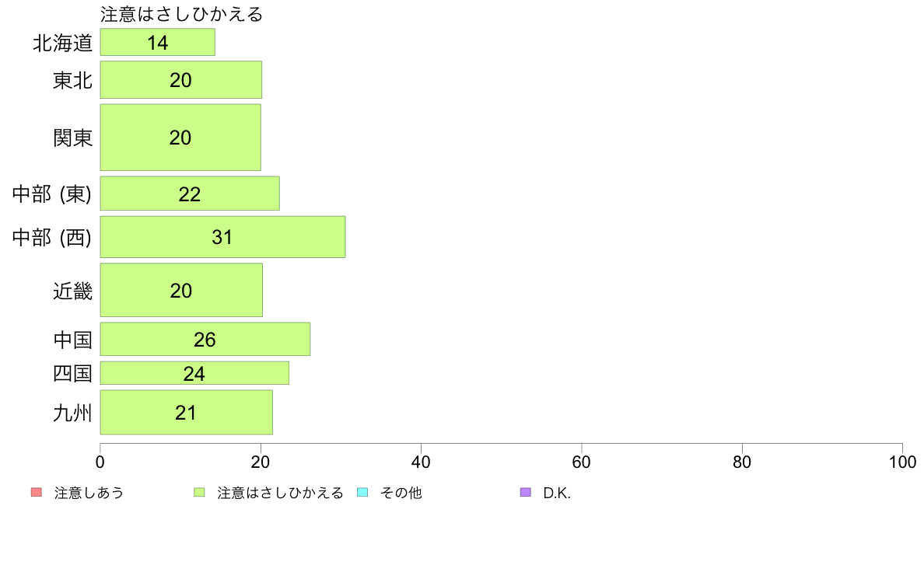This screenshot has width=924, height=572.
Task: Click the axis tick label 100
Action: tap(902, 462)
